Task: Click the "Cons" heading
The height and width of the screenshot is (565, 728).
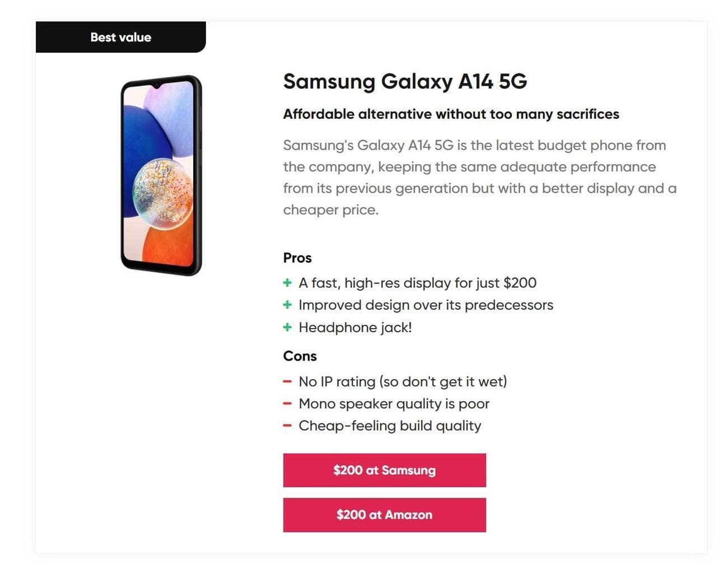Action: pos(300,356)
